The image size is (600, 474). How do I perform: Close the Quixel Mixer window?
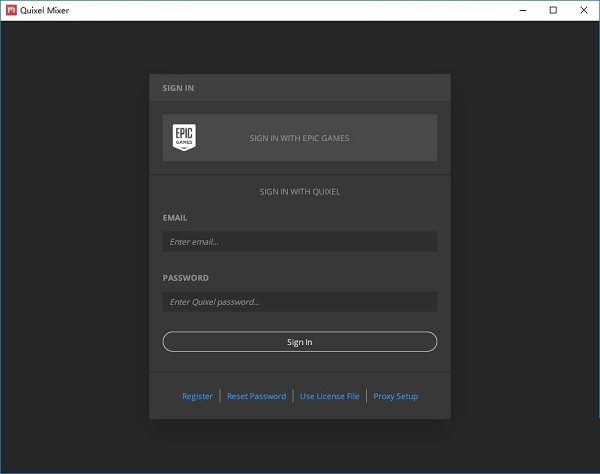pyautogui.click(x=584, y=10)
